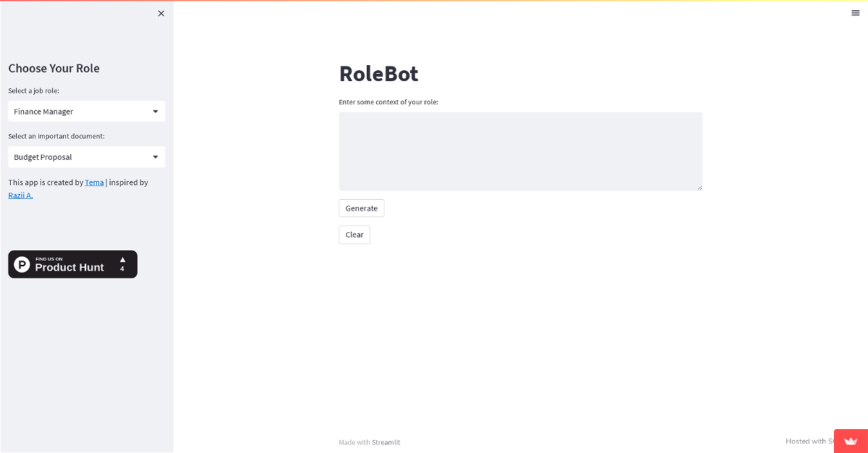Open the Finance Manager select box
The width and height of the screenshot is (868, 453).
pos(80,111)
